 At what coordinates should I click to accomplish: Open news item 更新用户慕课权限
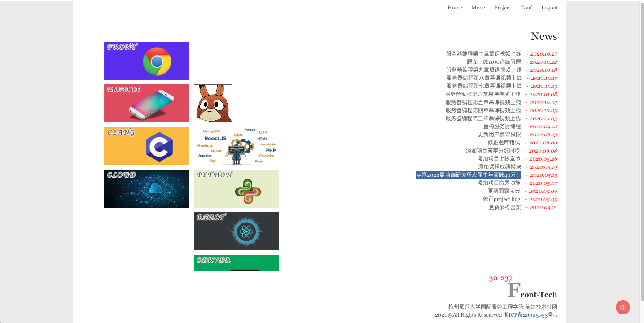point(499,135)
